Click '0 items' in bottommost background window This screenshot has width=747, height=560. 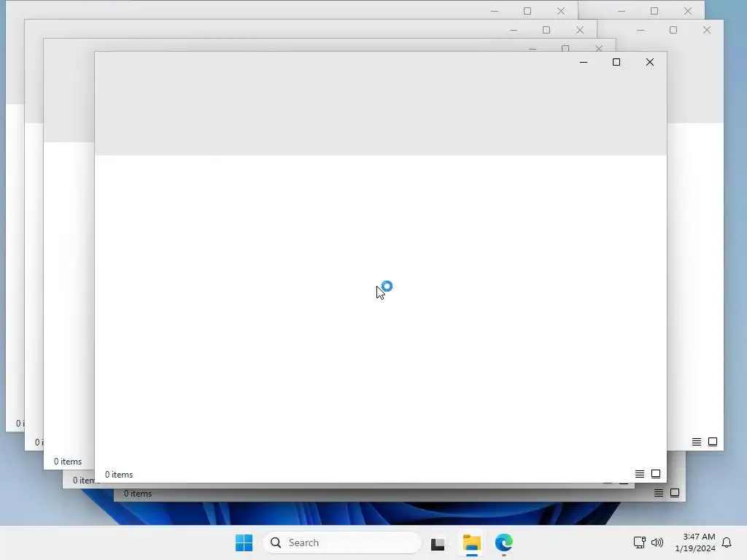coord(138,494)
